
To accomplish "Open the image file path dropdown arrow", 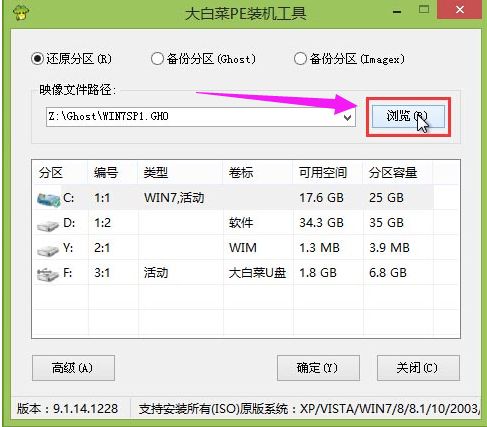I will pyautogui.click(x=347, y=117).
